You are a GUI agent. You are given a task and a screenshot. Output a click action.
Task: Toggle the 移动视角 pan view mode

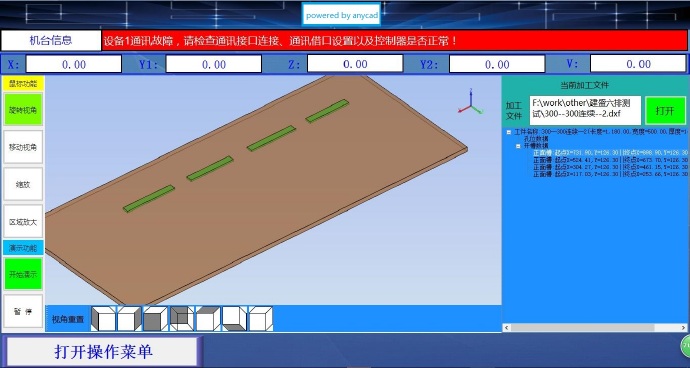click(23, 147)
